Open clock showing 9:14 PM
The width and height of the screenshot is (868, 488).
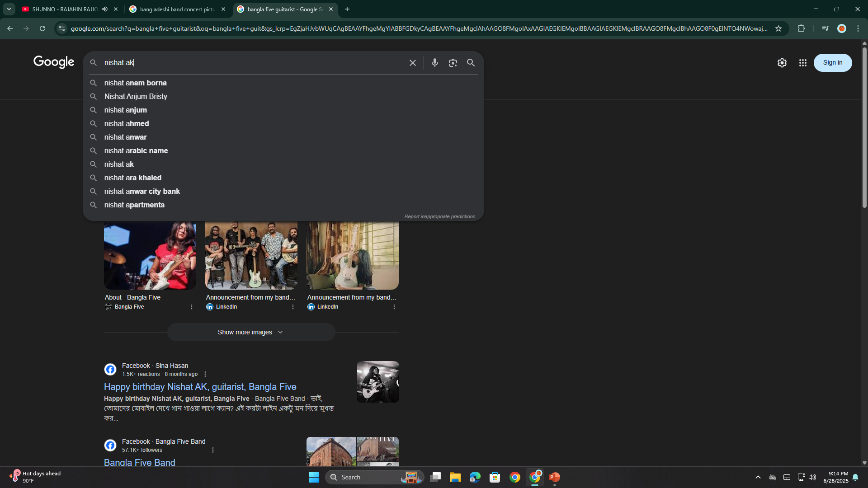point(835,477)
